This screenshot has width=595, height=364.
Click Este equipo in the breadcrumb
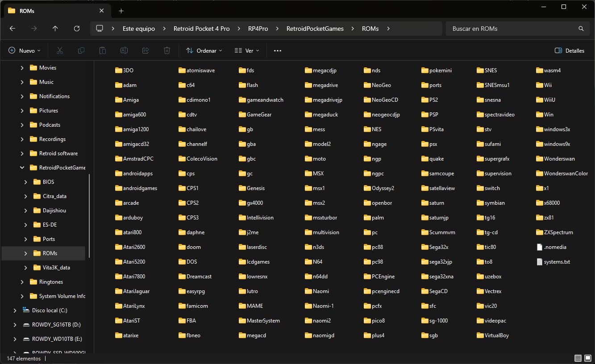click(x=139, y=29)
